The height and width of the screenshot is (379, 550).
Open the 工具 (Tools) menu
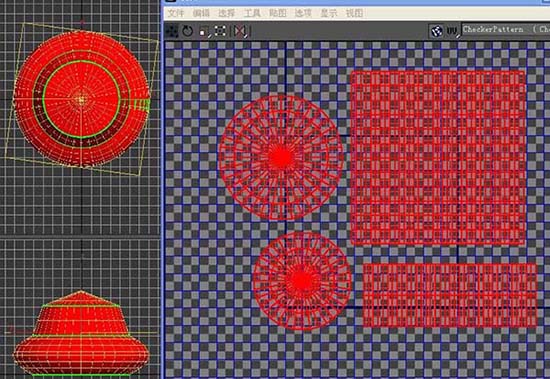point(252,13)
